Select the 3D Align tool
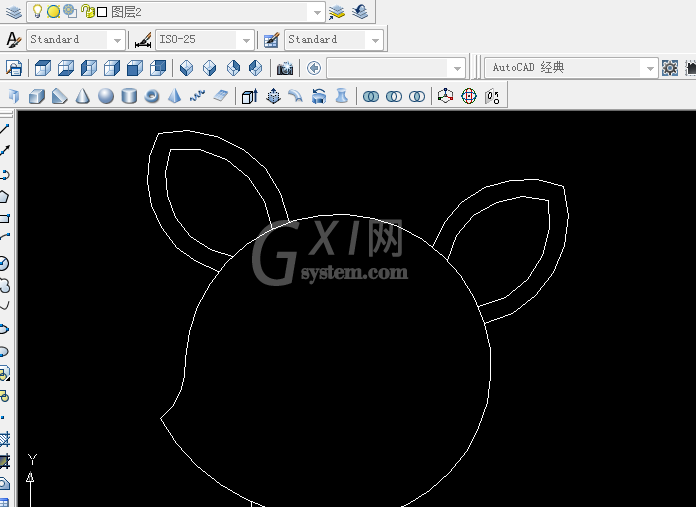 492,96
